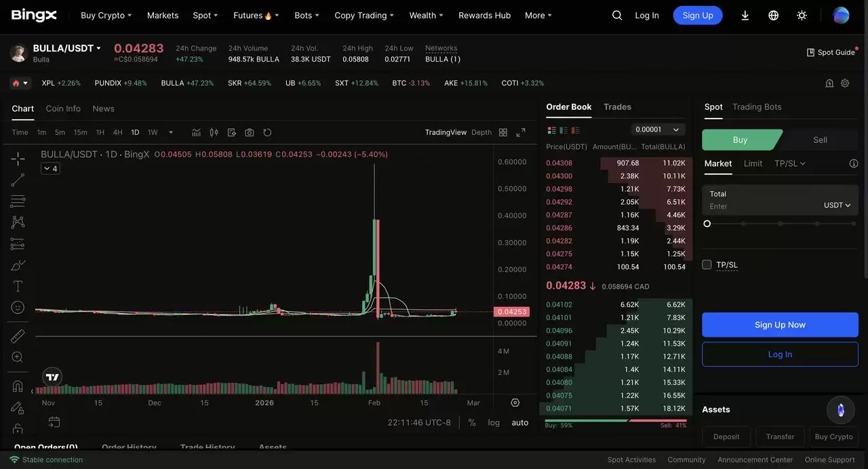
Task: Open the Coin Info tab
Action: 63,108
